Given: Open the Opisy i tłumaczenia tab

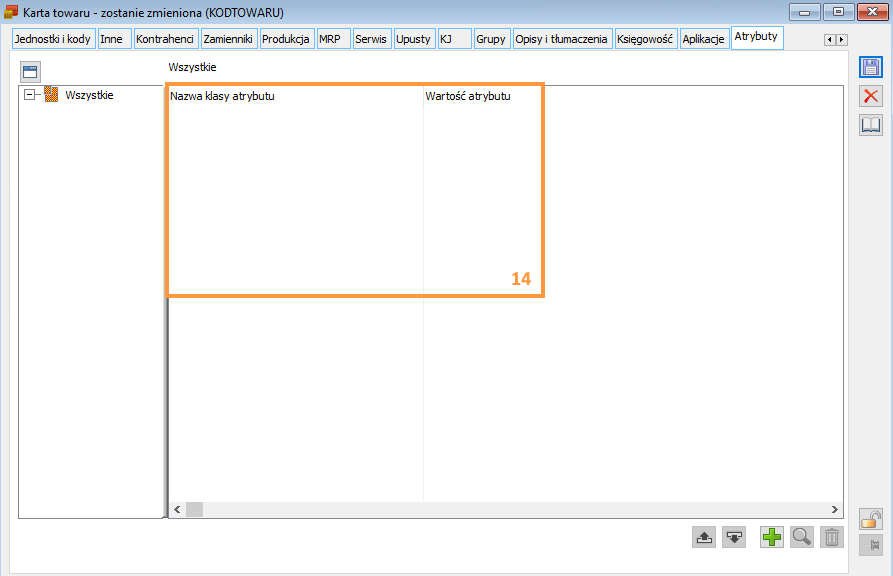Looking at the screenshot, I should 561,39.
